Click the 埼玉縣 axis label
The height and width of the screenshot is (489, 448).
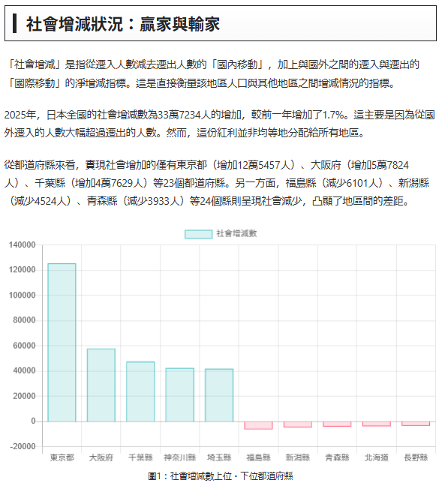pos(219,457)
